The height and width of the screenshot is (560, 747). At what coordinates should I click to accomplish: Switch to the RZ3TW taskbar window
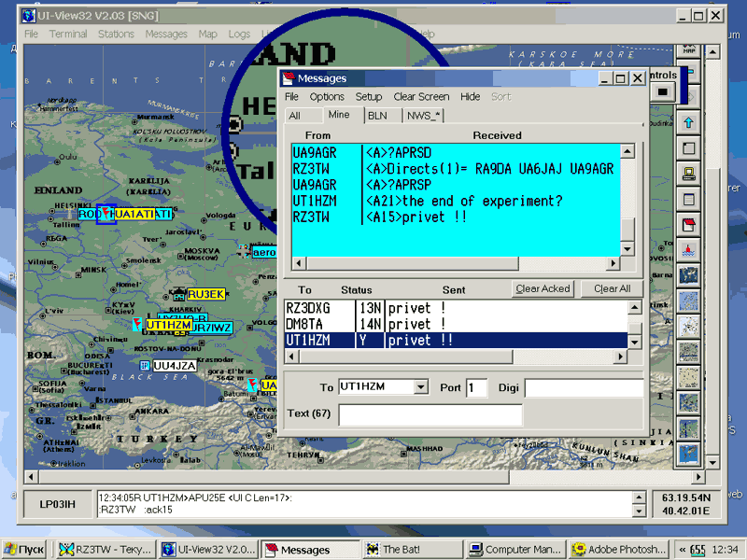tap(106, 550)
